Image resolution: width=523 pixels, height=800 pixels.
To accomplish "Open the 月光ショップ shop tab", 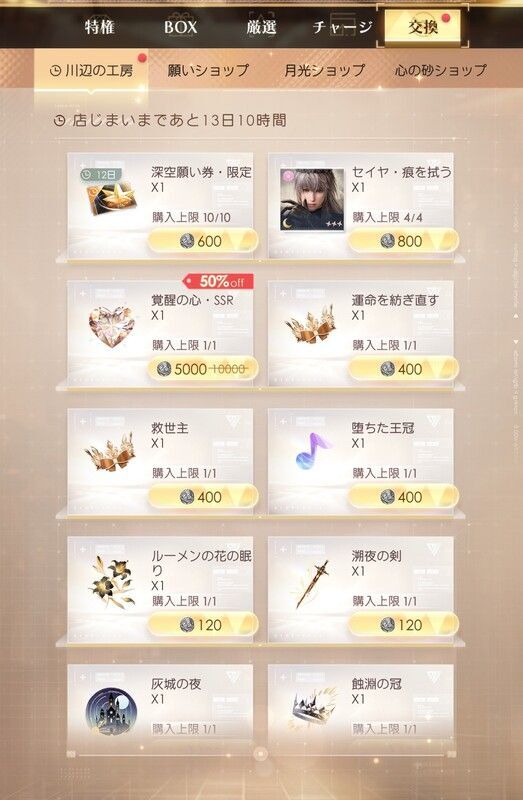I will click(x=325, y=70).
